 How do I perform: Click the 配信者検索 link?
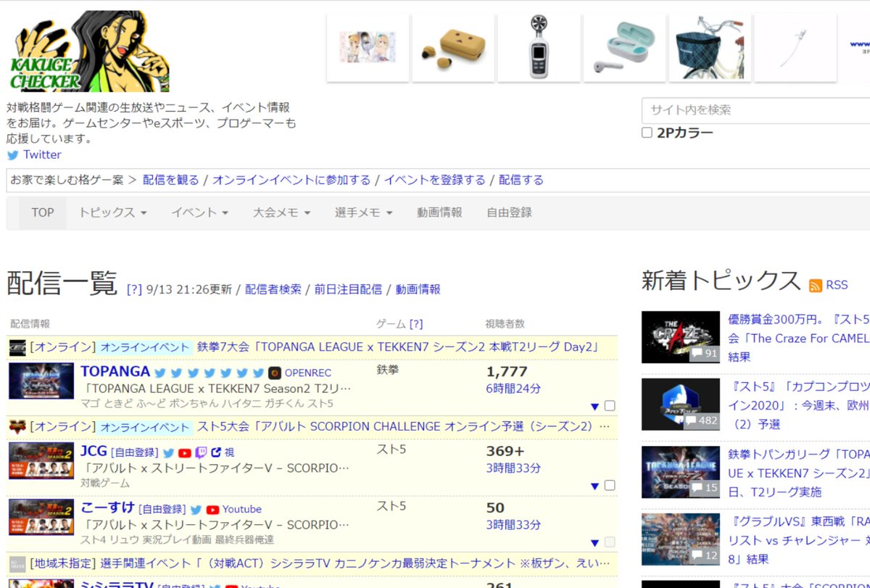pos(273,289)
